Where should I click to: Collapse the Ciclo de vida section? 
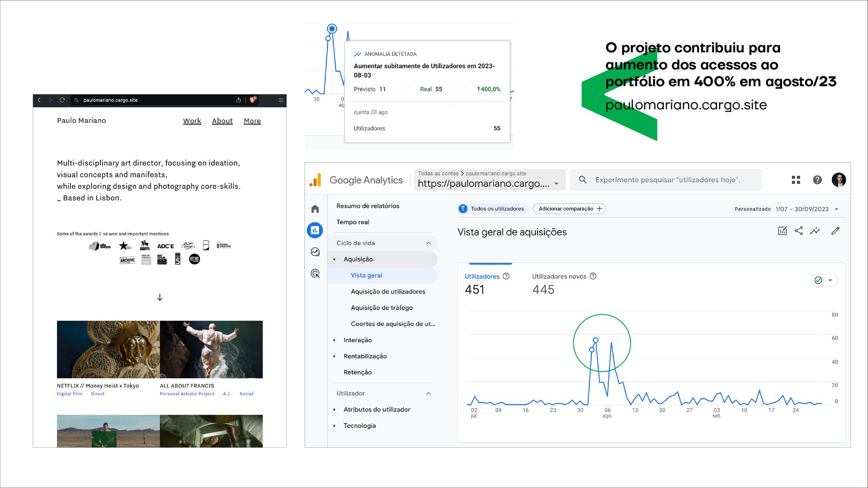pos(428,243)
